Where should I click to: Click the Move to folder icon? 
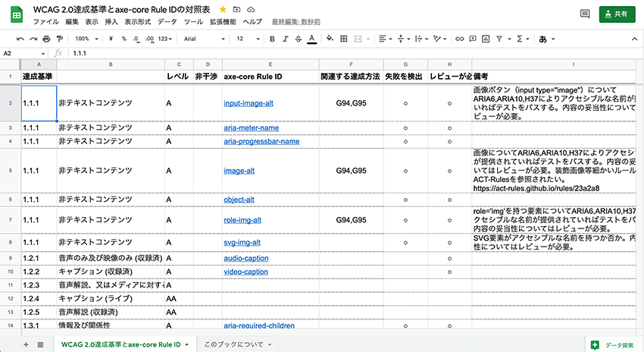pos(236,9)
